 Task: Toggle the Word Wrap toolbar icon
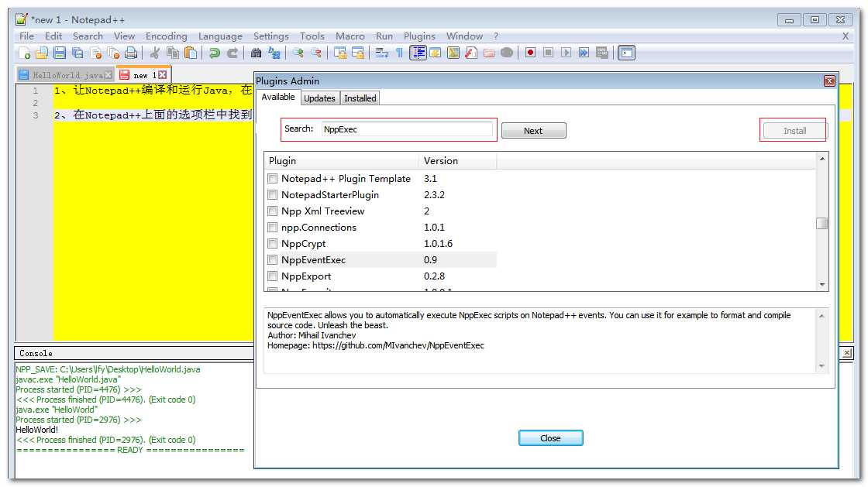click(x=382, y=53)
